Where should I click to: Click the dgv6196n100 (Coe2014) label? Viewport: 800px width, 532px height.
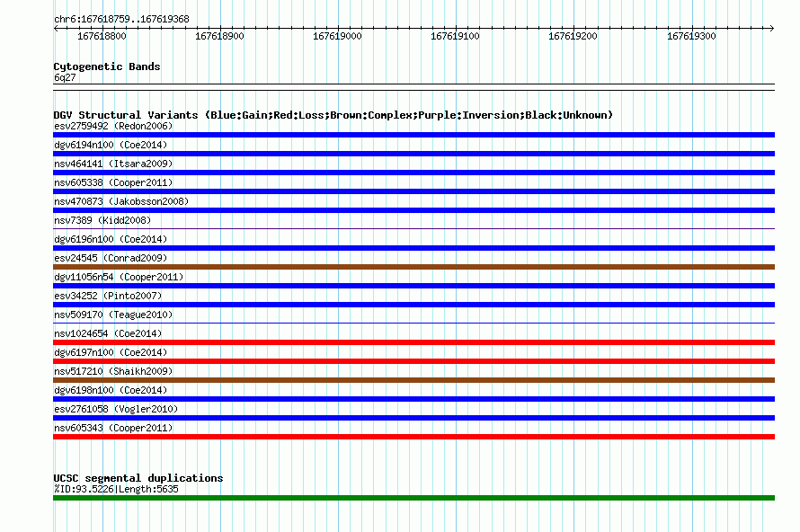[111, 239]
